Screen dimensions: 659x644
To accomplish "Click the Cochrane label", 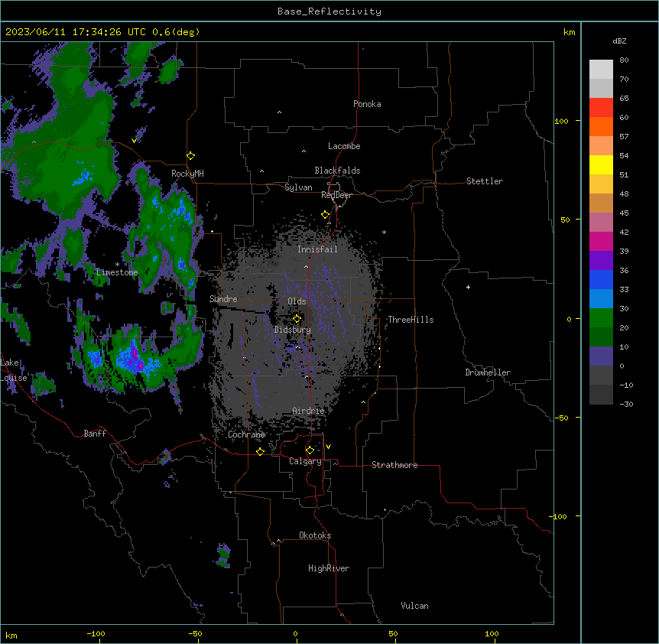I will click(x=246, y=434).
